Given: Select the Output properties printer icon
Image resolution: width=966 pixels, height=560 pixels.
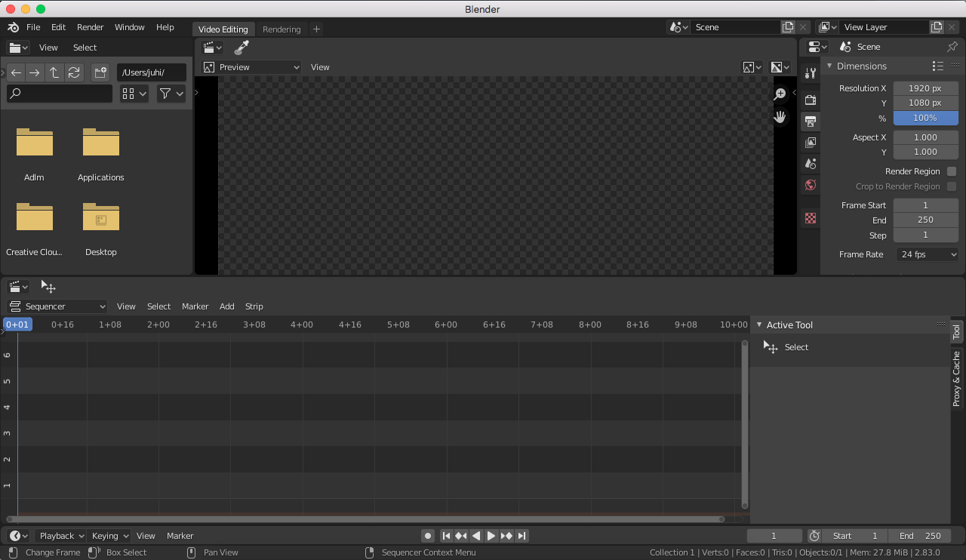Looking at the screenshot, I should pos(810,121).
